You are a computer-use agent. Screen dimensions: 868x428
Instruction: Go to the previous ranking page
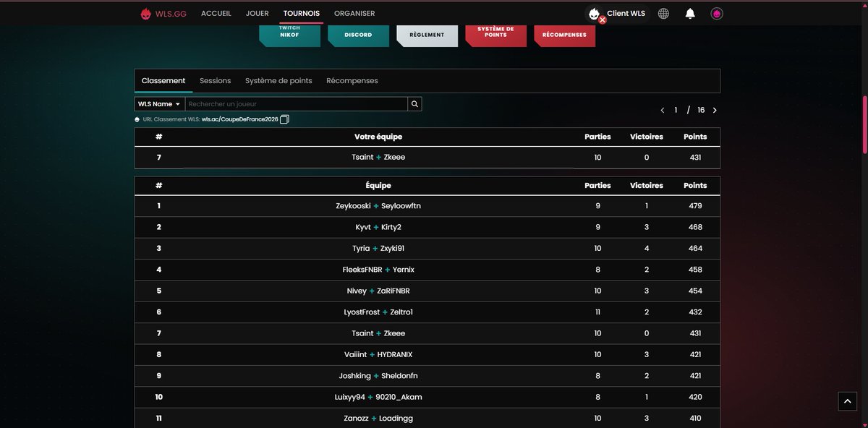662,111
